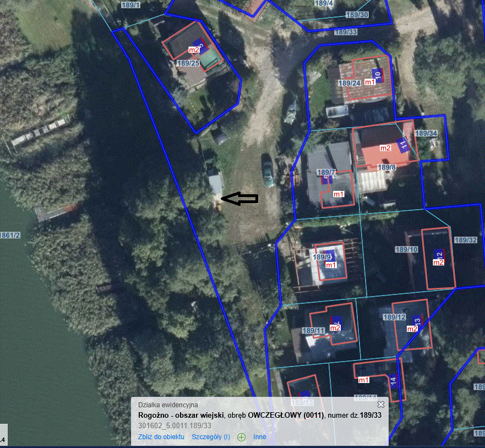Click parcel label 189/25

tap(188, 63)
